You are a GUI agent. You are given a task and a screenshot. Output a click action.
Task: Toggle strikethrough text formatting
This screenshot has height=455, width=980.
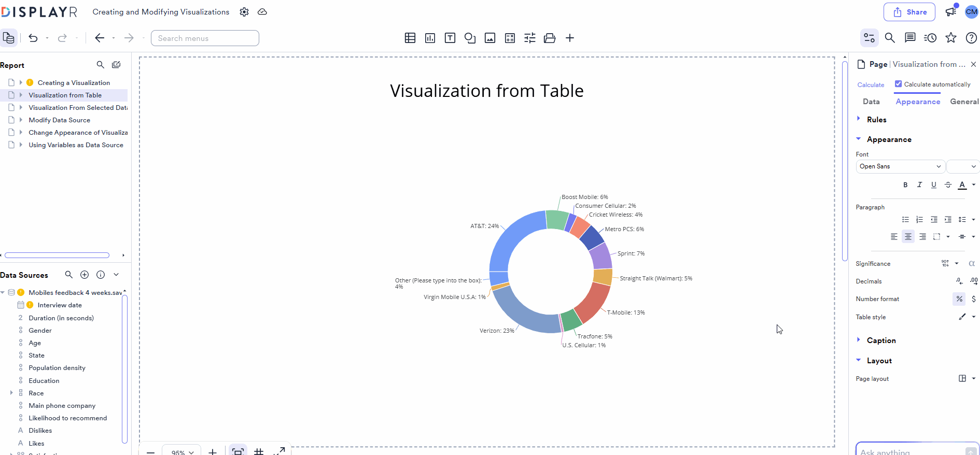[948, 185]
